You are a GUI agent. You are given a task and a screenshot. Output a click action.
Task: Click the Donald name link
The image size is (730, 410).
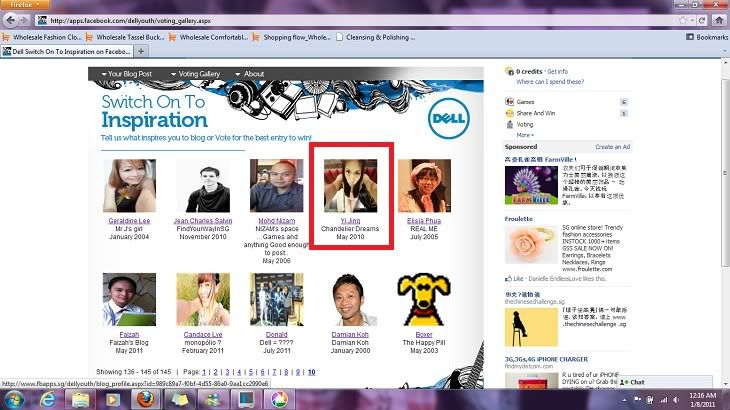(277, 335)
